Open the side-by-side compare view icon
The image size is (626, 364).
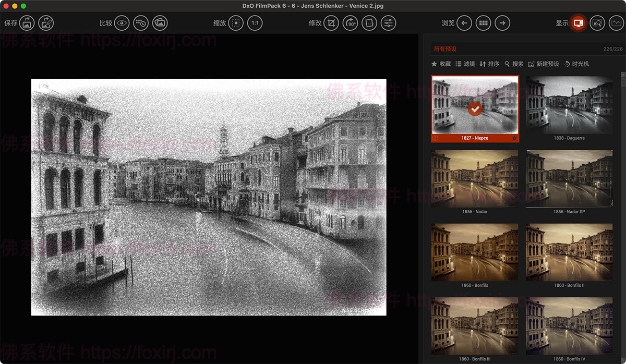coord(160,23)
